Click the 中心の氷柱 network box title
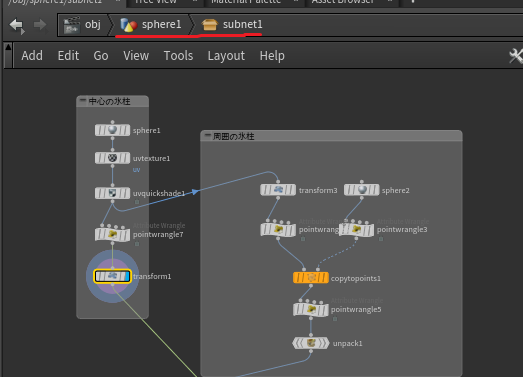 (109, 101)
